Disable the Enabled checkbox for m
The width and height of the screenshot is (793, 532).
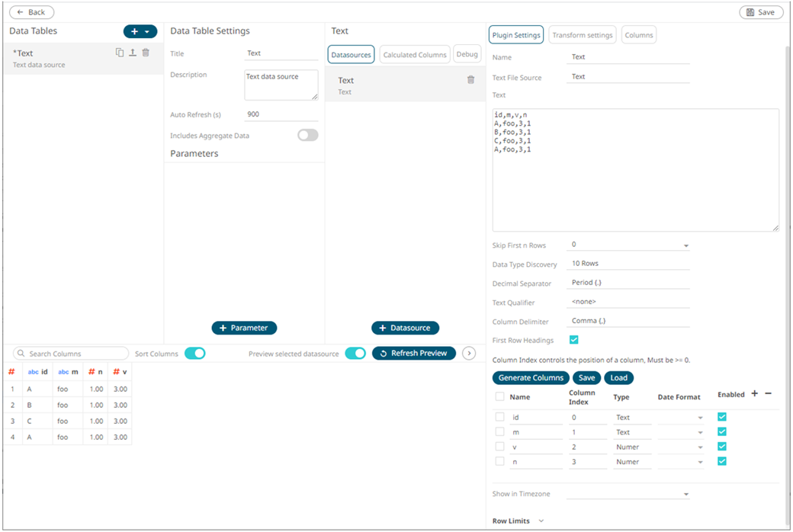[x=721, y=431]
